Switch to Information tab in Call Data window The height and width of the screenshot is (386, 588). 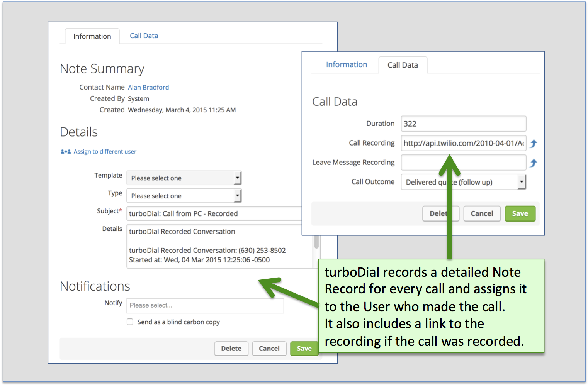tap(347, 64)
